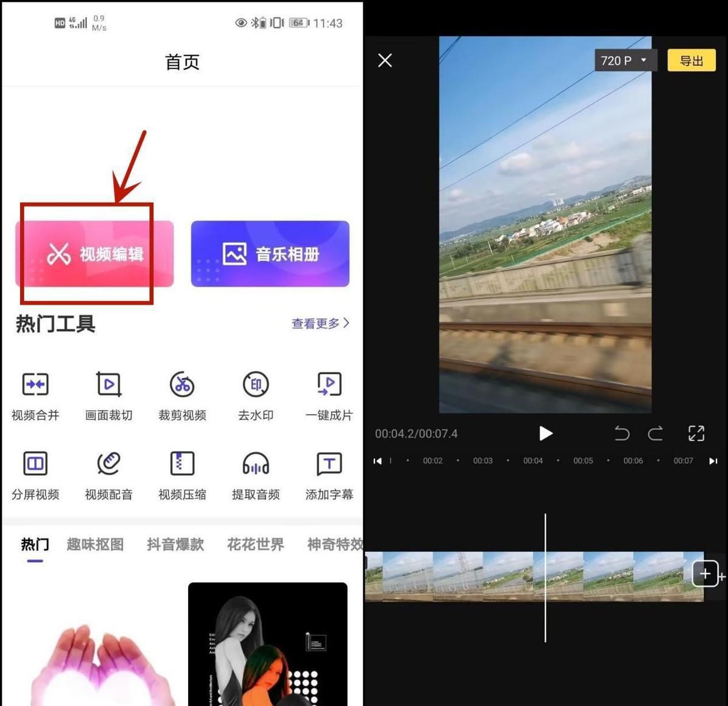This screenshot has height=706, width=728.
Task: Switch to the 趣味抠图 tab
Action: (95, 545)
